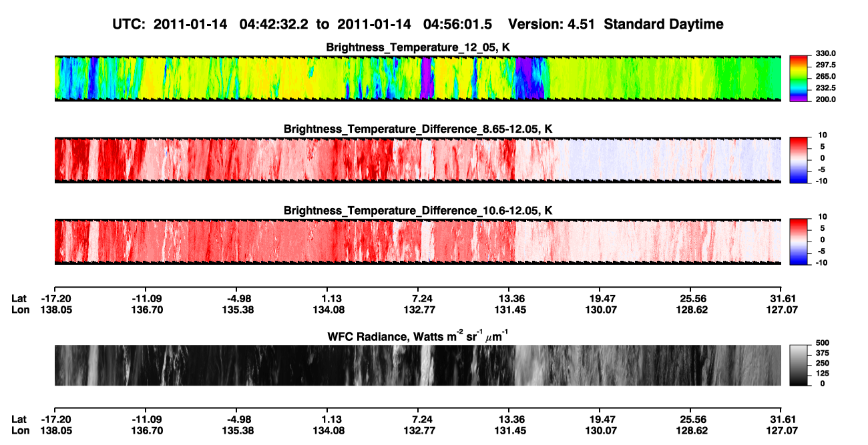Click longitude 132.77 on the bottom axis

point(419,431)
